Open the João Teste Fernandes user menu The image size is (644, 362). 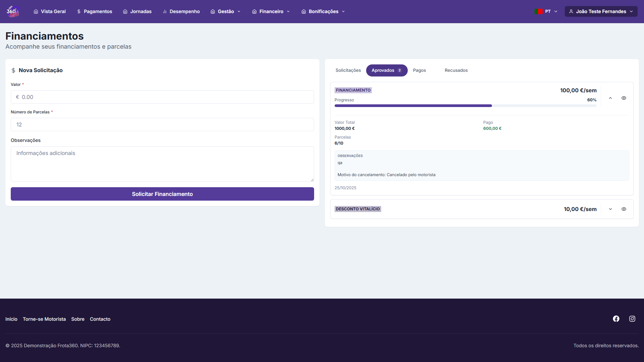[601, 11]
